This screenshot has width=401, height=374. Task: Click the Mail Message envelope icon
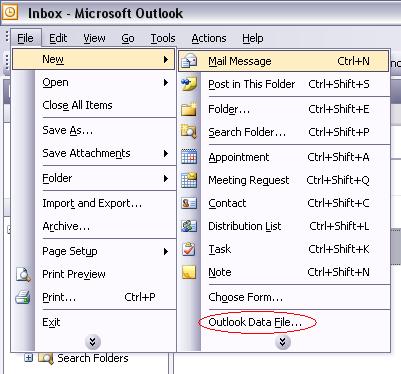pyautogui.click(x=189, y=61)
